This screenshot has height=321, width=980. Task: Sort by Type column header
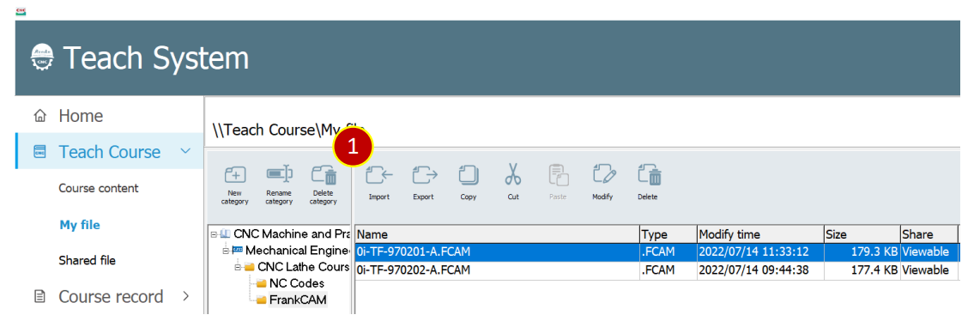click(668, 235)
